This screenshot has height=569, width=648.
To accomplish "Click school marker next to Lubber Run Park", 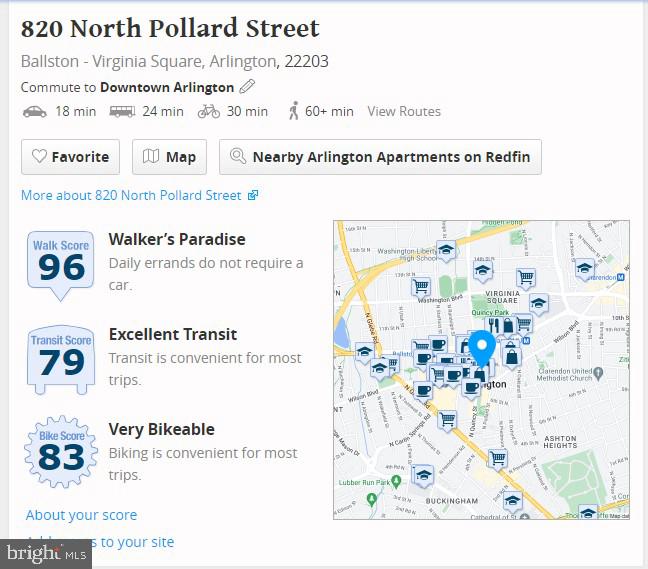I will [422, 474].
